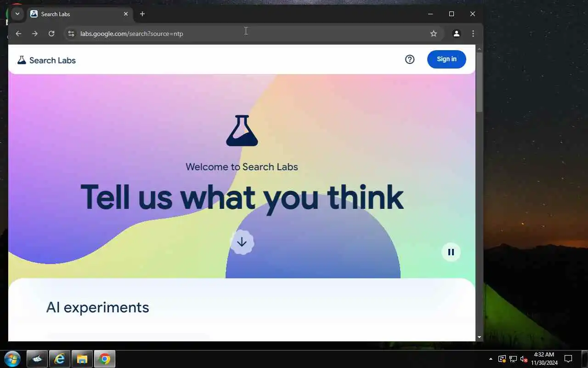588x368 pixels.
Task: Click the scrollbar down arrow
Action: 479,337
